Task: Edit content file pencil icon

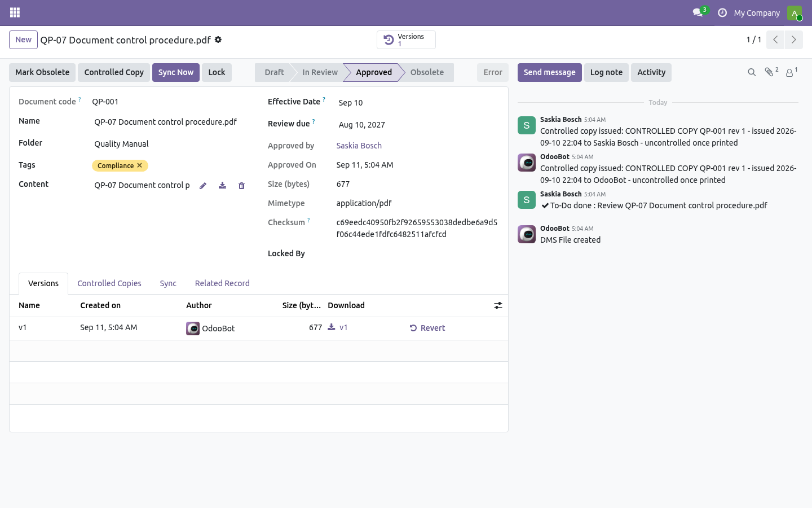Action: point(203,186)
